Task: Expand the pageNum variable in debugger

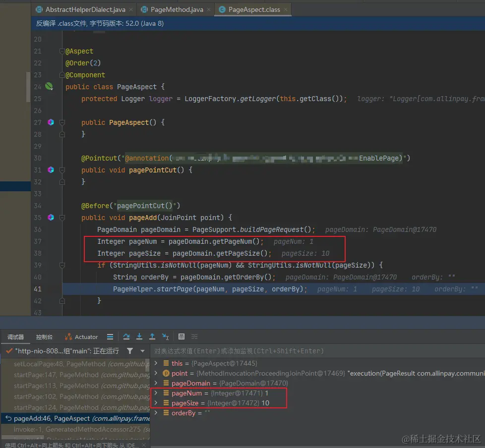Action: 156,393
